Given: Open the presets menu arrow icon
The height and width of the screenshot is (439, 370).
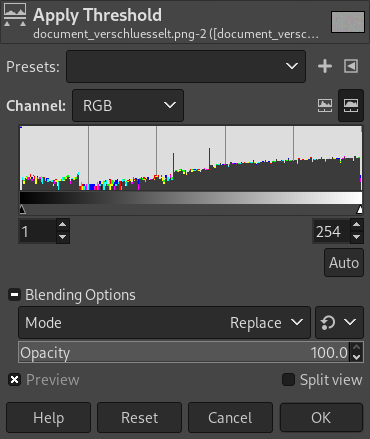Looking at the screenshot, I should click(351, 66).
